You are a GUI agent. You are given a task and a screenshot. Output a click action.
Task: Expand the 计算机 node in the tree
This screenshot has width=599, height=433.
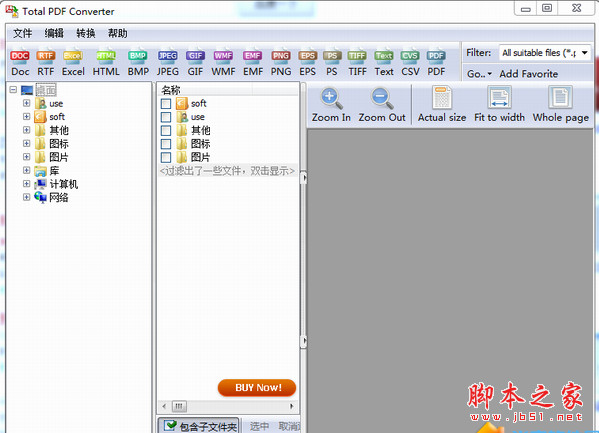point(26,184)
